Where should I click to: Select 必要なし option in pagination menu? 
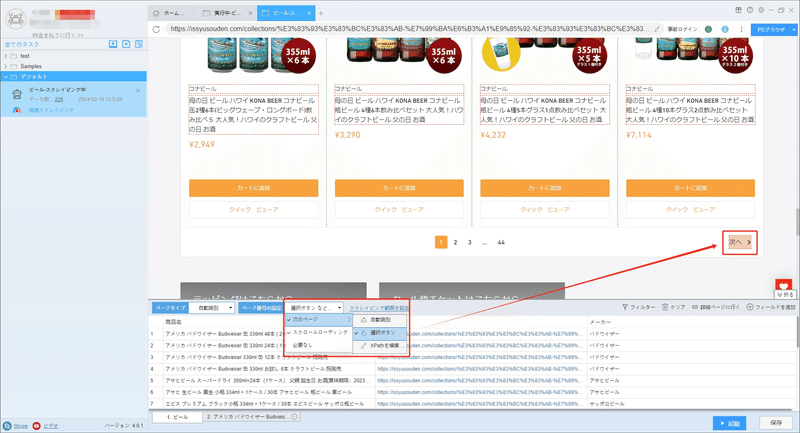318,345
